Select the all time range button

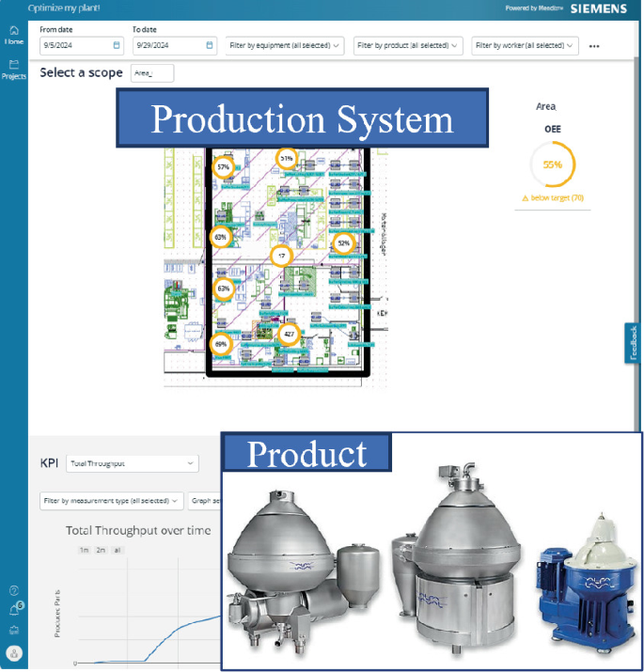[x=118, y=550]
